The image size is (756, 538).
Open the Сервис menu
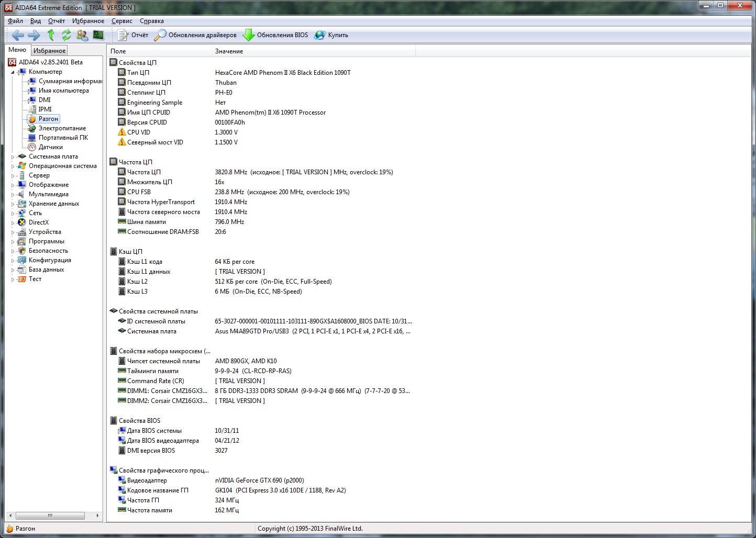[121, 21]
